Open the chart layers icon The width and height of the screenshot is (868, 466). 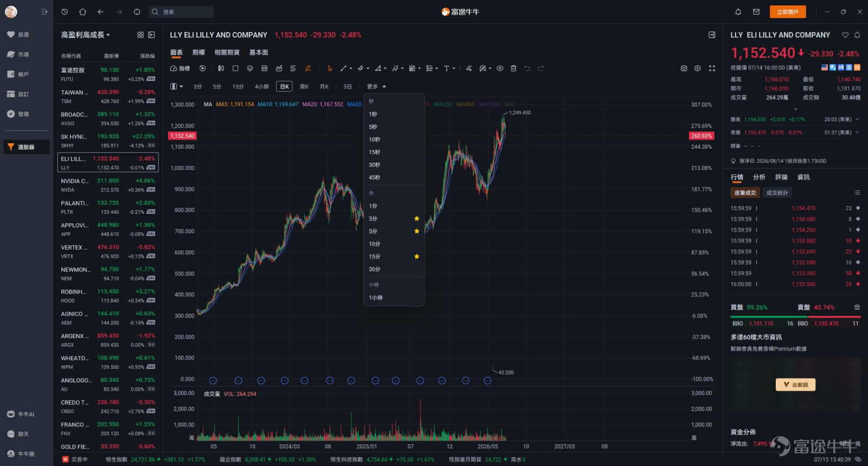[x=250, y=68]
